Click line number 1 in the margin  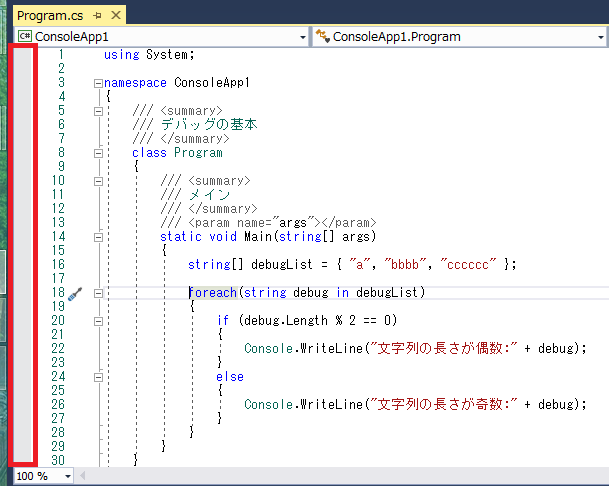point(61,55)
